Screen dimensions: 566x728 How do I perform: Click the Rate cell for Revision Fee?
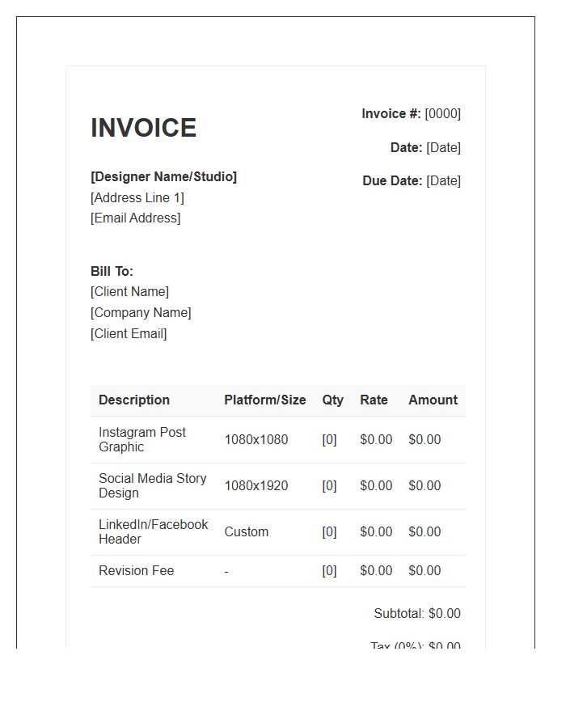coord(376,570)
